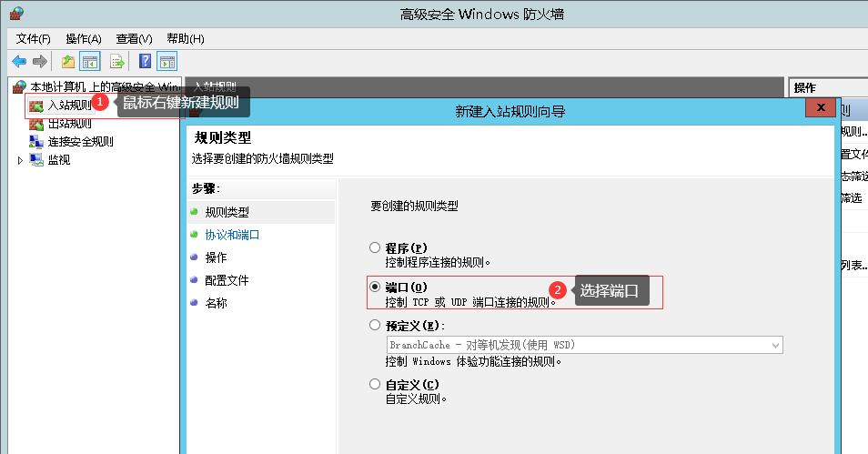This screenshot has width=868, height=454.
Task: Click the Export list toolbar icon
Action: click(x=116, y=62)
